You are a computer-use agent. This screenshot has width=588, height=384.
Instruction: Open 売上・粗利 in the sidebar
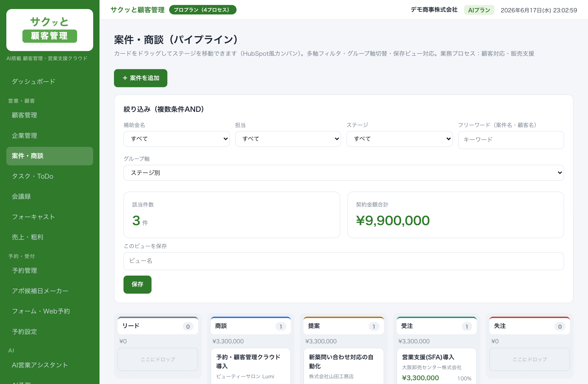click(x=50, y=237)
